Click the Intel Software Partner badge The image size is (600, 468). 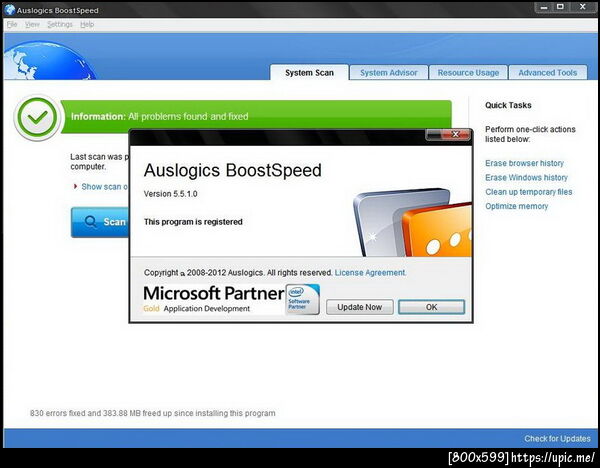[x=303, y=299]
